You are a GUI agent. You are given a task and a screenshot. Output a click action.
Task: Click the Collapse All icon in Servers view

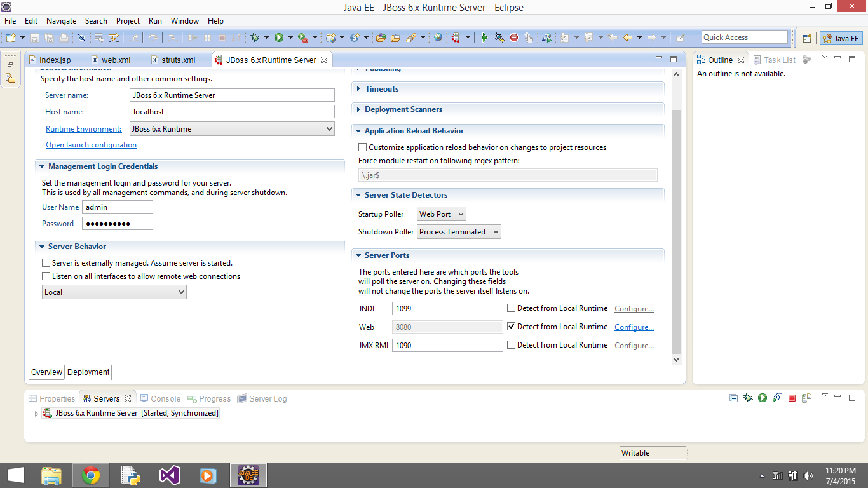click(733, 398)
